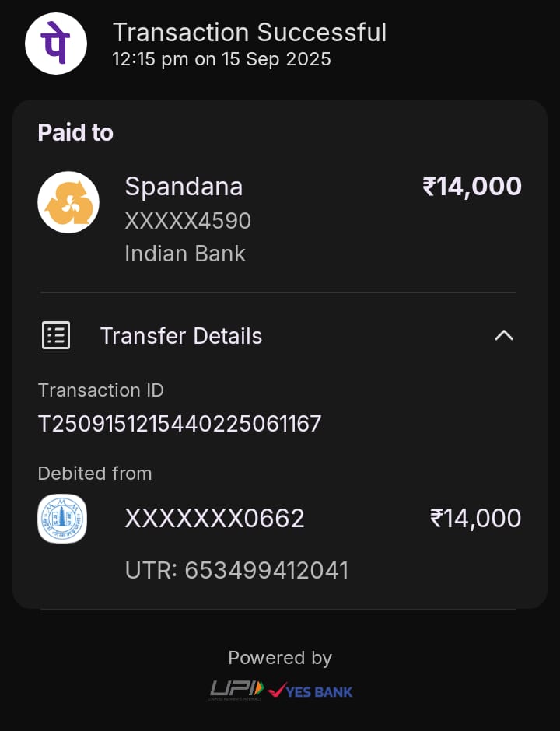Click the recipient name Spandana
Viewport: 560px width, 731px height.
(184, 187)
